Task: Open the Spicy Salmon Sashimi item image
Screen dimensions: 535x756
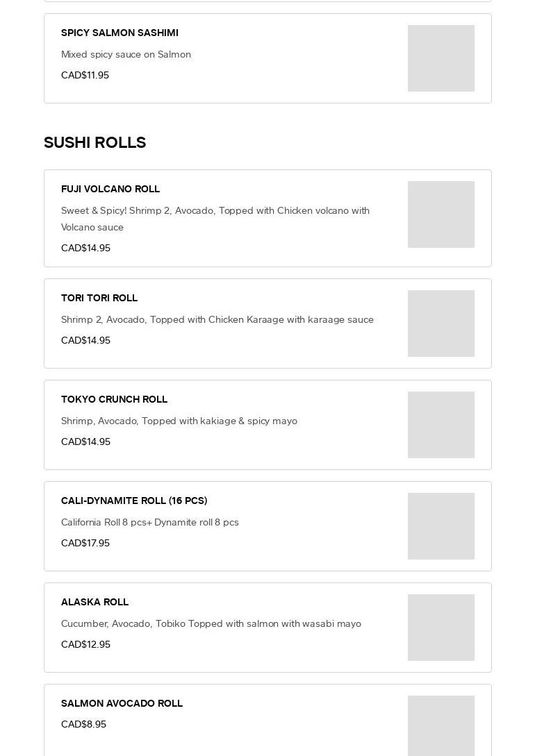Action: click(441, 58)
